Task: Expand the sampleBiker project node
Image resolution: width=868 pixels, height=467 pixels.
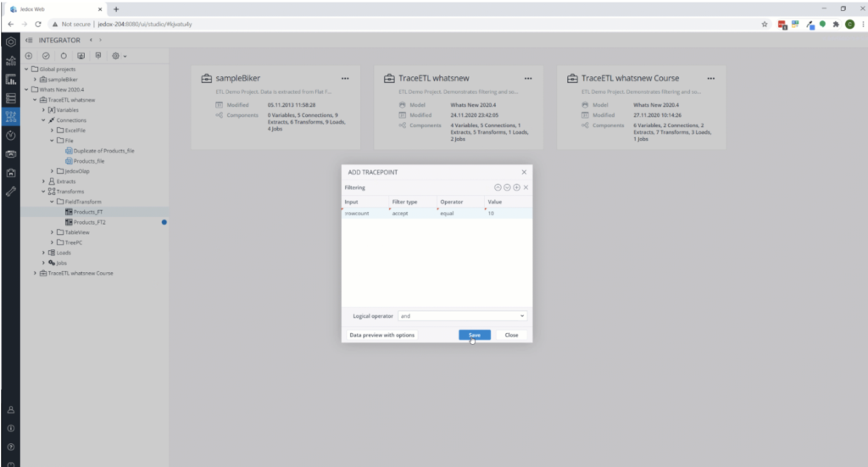Action: click(35, 80)
